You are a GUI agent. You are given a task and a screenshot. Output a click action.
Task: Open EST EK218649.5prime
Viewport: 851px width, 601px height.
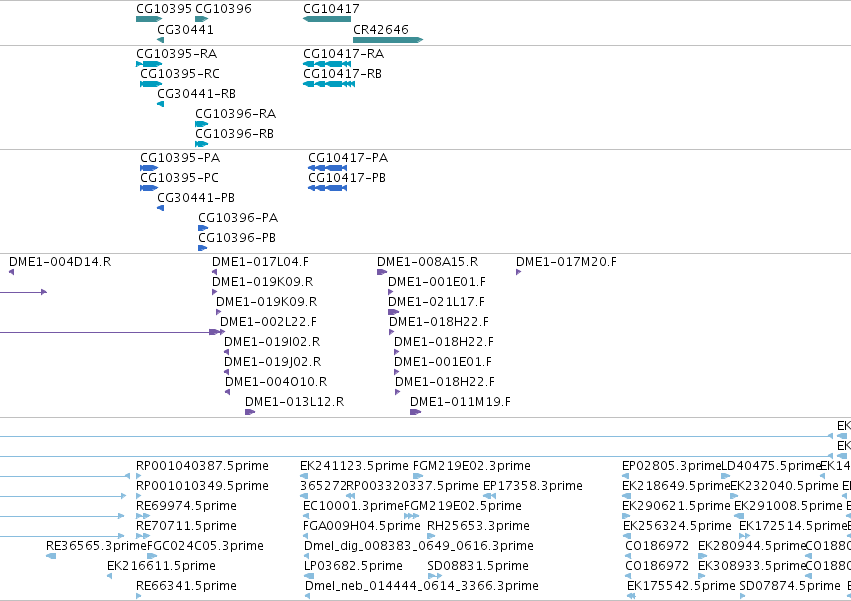[x=676, y=486]
